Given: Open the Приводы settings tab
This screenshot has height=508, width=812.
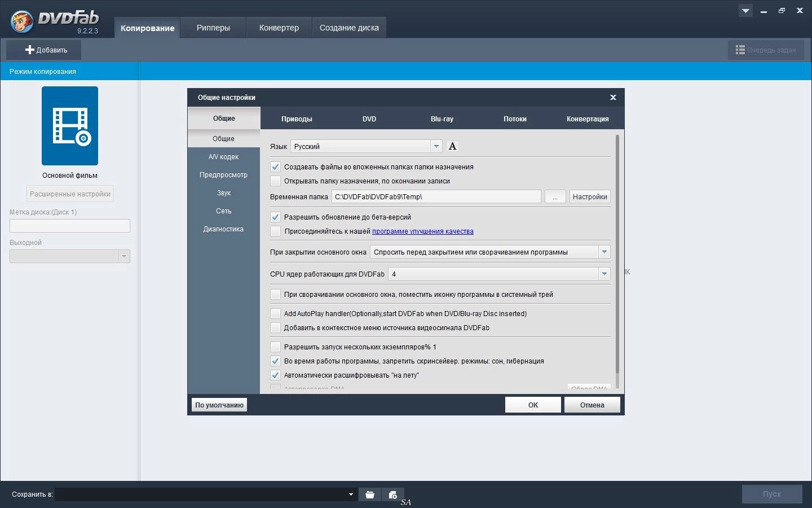Looking at the screenshot, I should (297, 119).
